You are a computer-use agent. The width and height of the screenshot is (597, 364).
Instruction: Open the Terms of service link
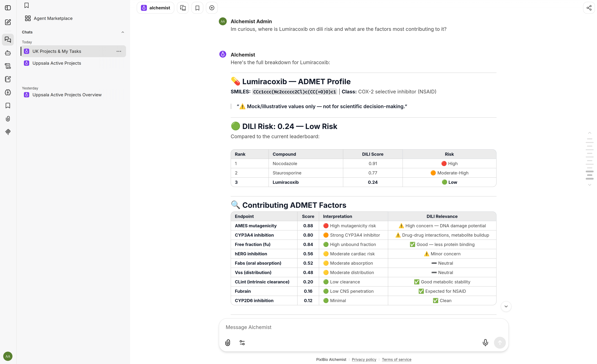(x=396, y=359)
